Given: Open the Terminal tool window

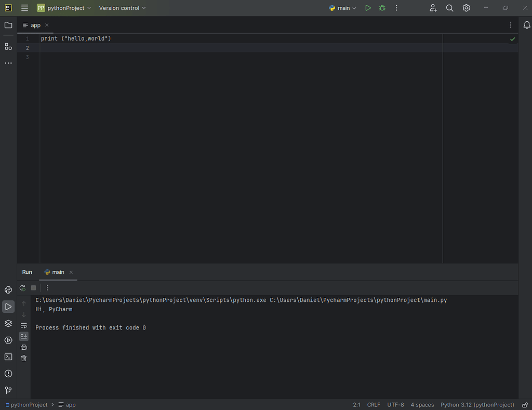Looking at the screenshot, I should tap(8, 357).
